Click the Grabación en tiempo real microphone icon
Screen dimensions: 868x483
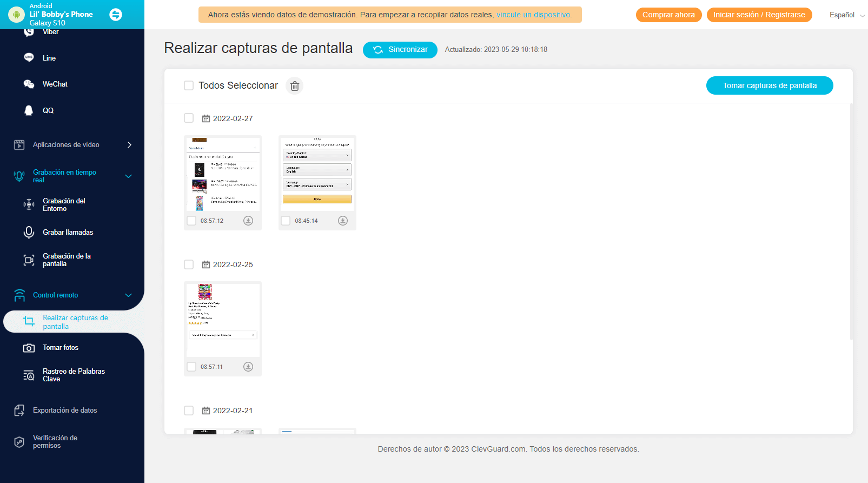(x=19, y=176)
